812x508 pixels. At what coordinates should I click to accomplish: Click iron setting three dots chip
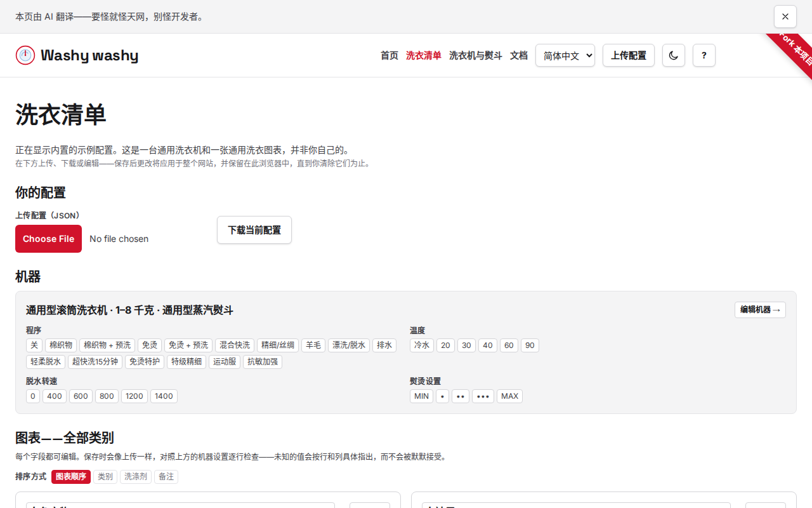tap(483, 396)
